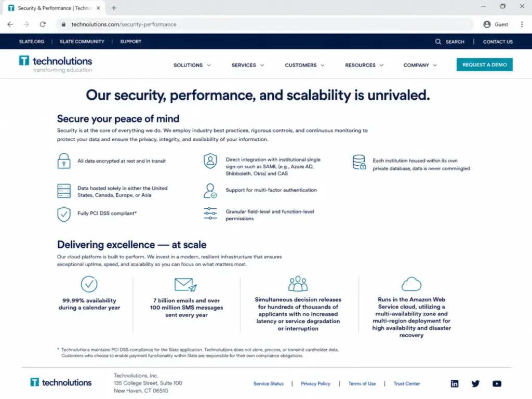
Task: Click the shield user single sign-on icon
Action: pyautogui.click(x=210, y=161)
